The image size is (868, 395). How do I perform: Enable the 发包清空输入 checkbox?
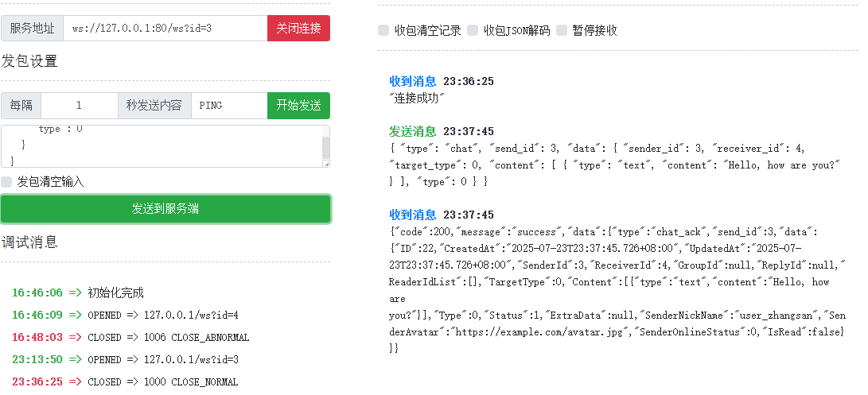[x=7, y=182]
